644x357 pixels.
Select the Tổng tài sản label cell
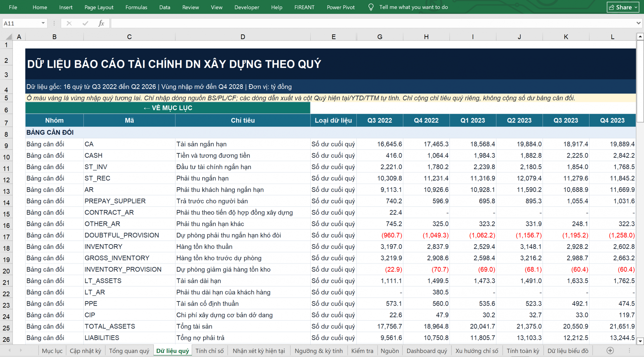(x=243, y=326)
